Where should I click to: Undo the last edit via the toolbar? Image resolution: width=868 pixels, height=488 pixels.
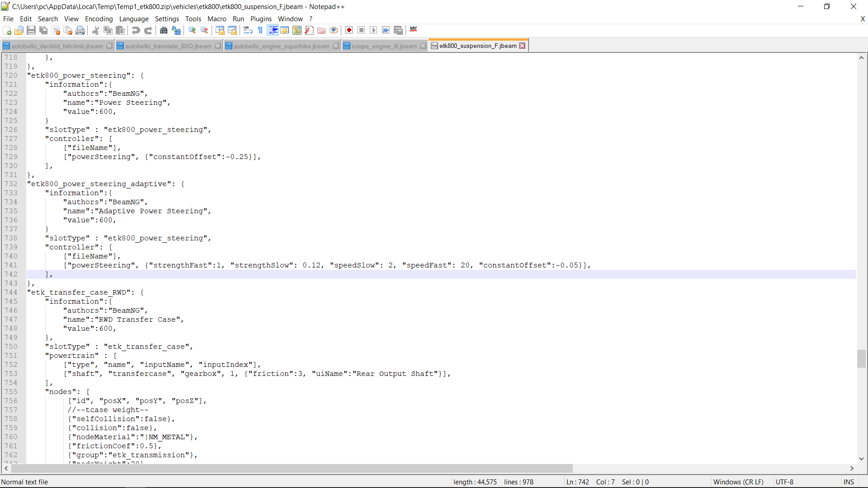tap(136, 30)
